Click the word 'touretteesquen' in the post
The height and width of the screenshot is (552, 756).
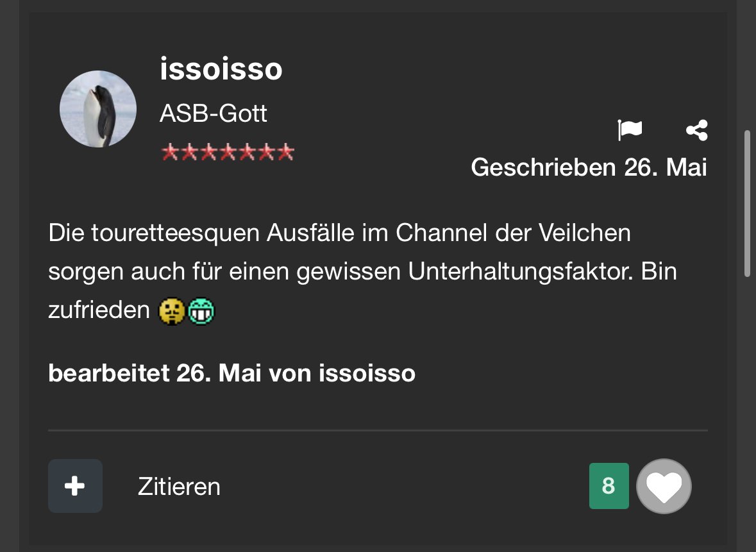[174, 233]
